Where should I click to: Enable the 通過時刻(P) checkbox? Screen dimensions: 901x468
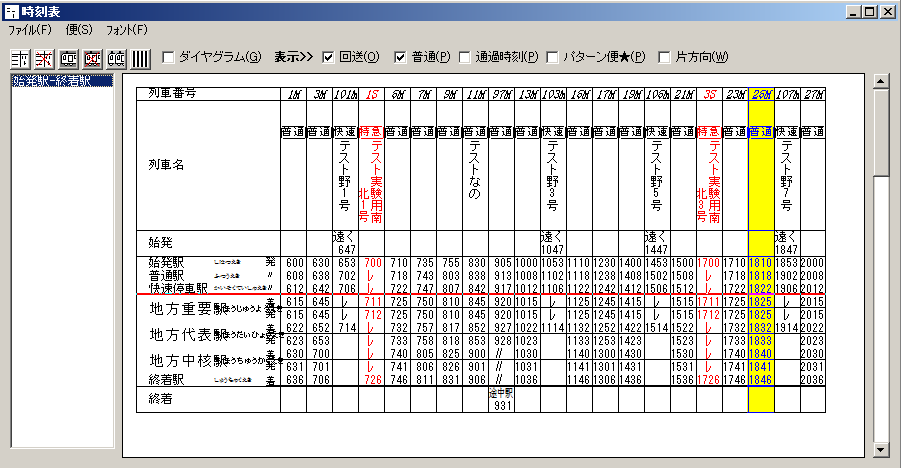point(465,56)
